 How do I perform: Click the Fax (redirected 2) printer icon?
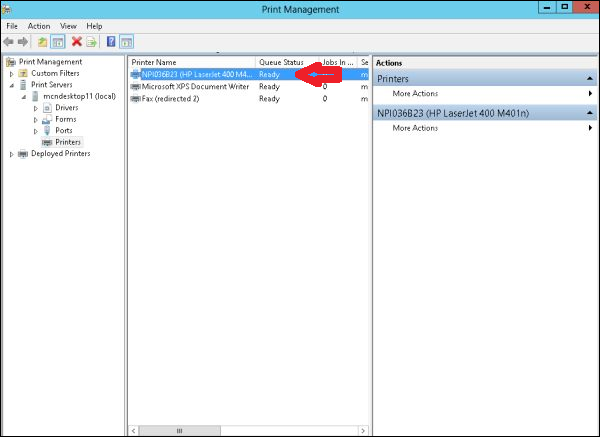pyautogui.click(x=135, y=99)
